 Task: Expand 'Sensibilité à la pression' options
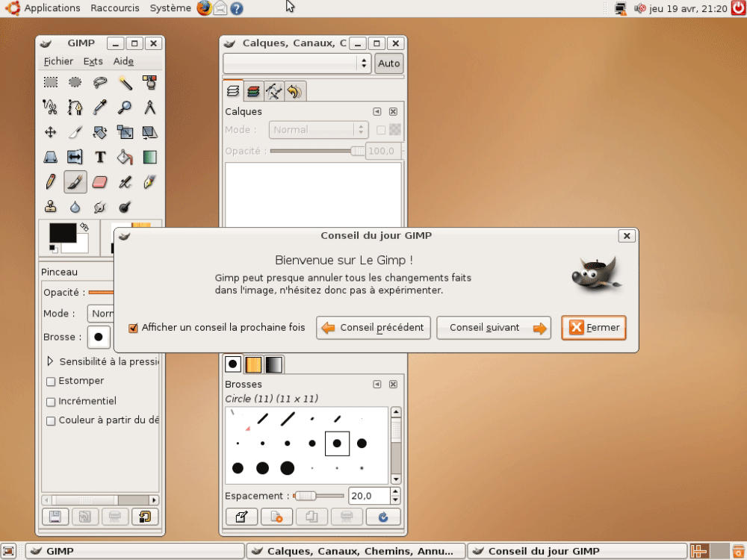pos(50,361)
